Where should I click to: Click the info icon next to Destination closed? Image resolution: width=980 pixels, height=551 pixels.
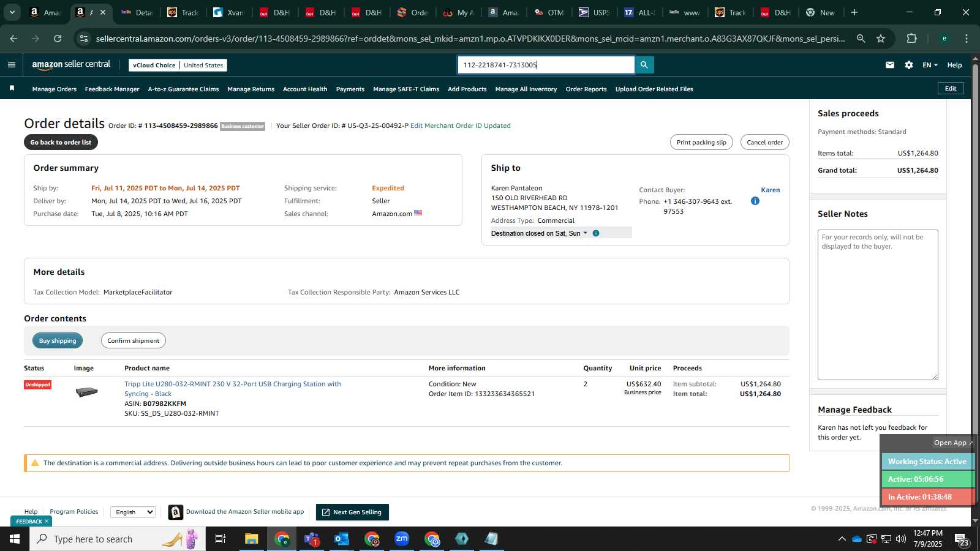(x=596, y=233)
